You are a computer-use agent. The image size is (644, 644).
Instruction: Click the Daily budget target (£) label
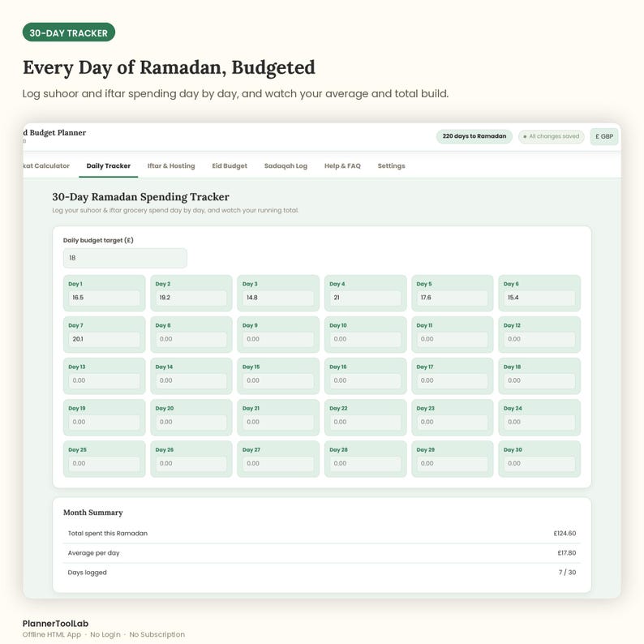click(98, 240)
